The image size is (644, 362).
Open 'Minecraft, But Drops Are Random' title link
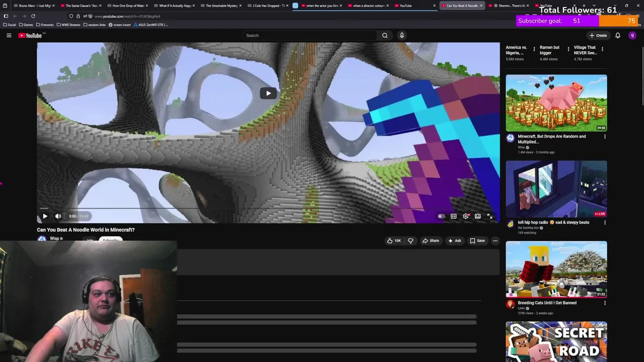click(x=552, y=139)
